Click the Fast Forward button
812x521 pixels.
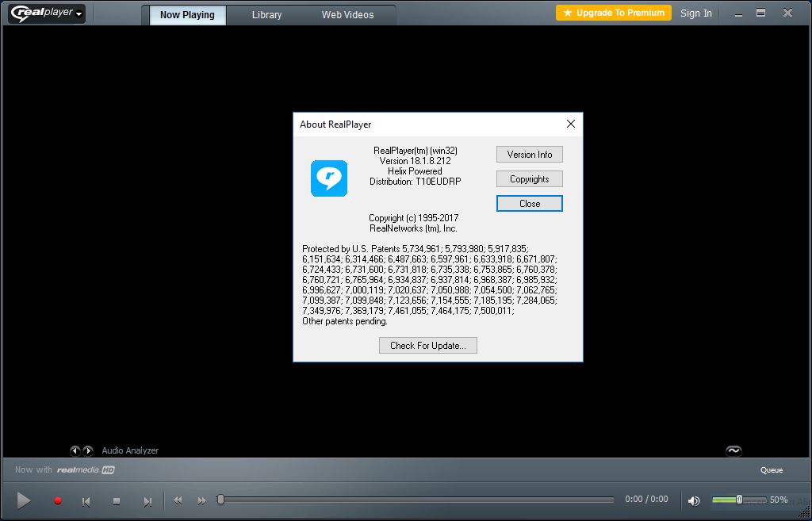(x=202, y=501)
